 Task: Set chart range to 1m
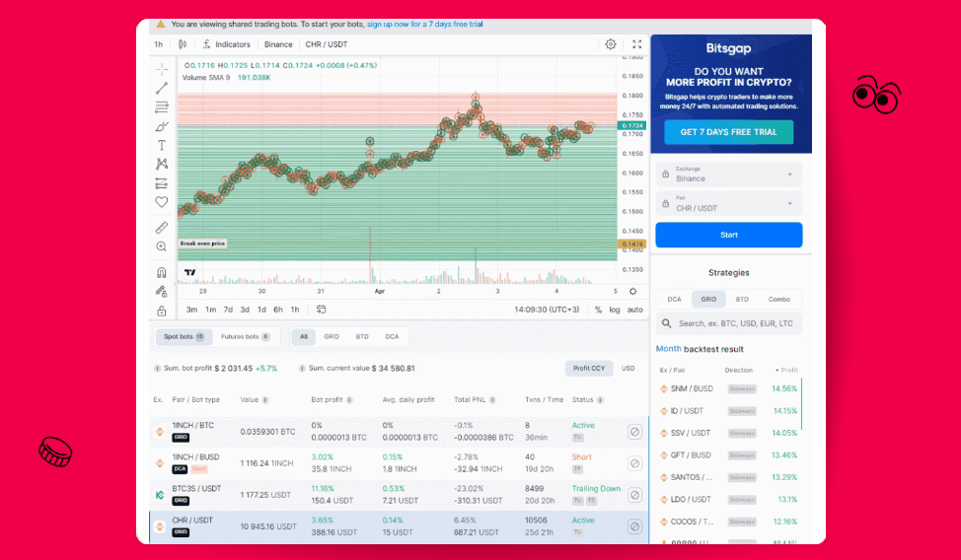pyautogui.click(x=211, y=310)
